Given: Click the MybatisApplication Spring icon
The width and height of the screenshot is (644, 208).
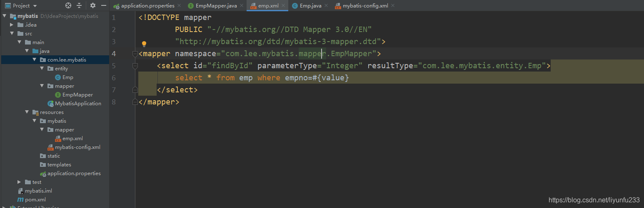Looking at the screenshot, I should point(50,104).
